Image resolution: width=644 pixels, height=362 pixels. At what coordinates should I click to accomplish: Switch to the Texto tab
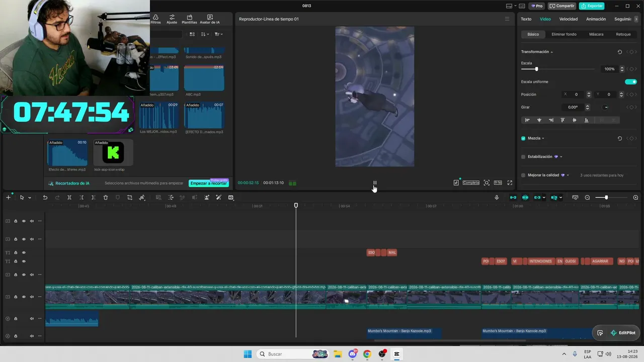(x=526, y=19)
